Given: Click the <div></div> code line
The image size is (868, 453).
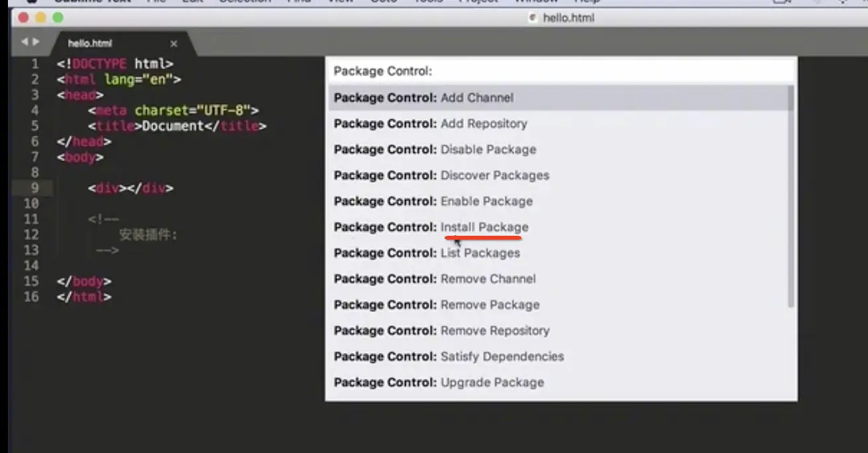Looking at the screenshot, I should (130, 188).
